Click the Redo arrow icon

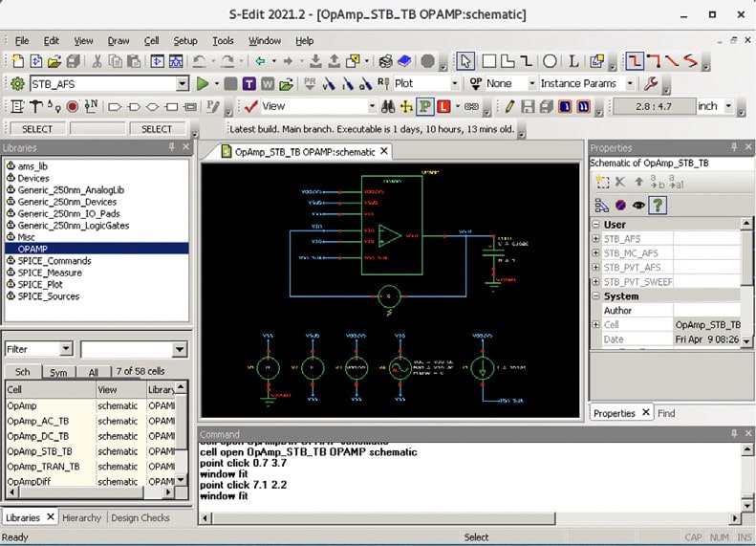point(227,61)
